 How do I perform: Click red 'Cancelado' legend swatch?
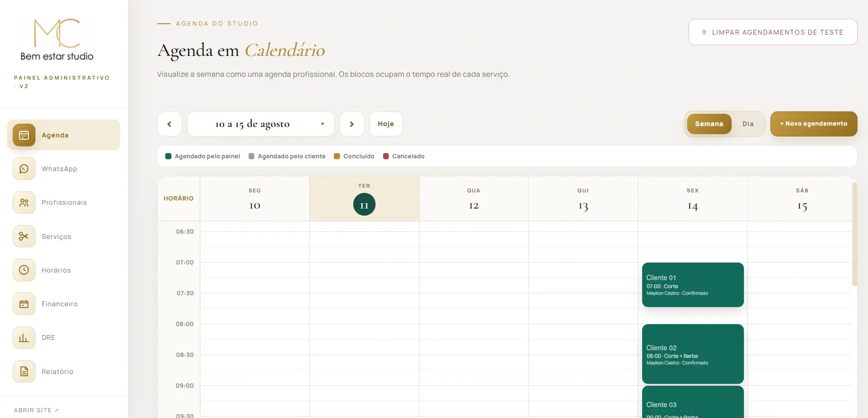pos(386,156)
